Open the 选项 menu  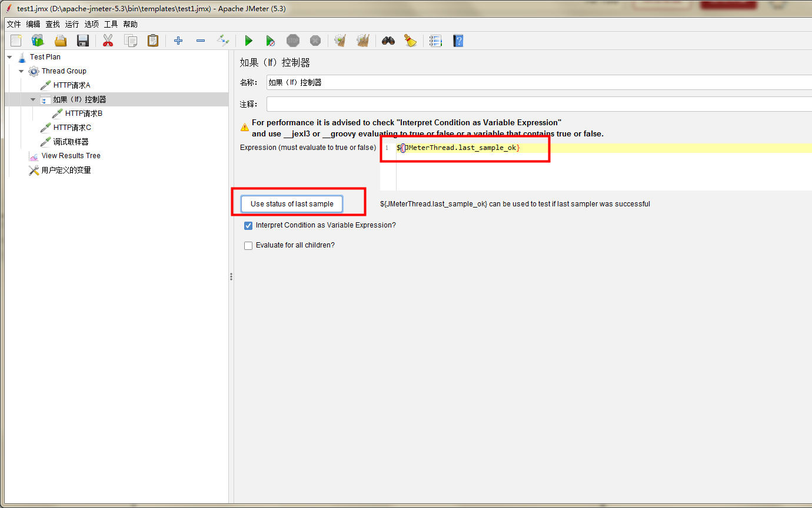92,24
